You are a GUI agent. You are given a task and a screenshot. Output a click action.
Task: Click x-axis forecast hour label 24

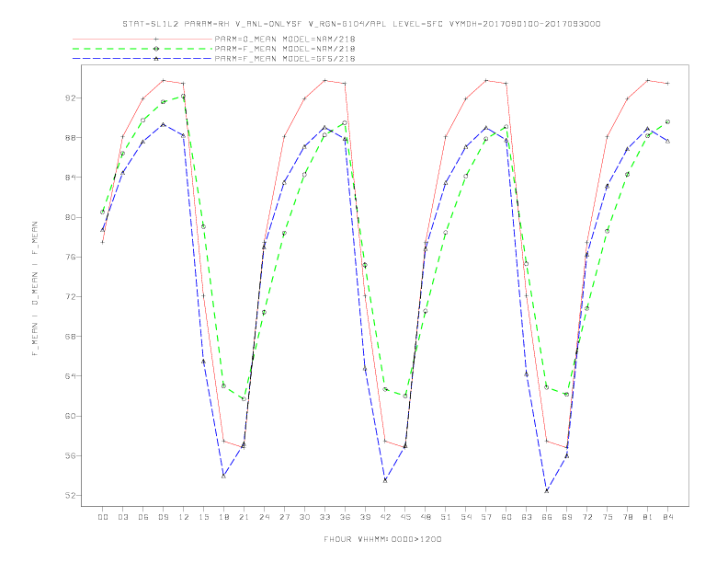click(x=264, y=517)
